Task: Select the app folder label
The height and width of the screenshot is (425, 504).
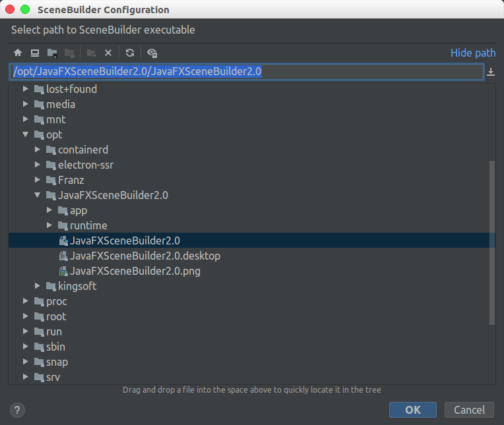Action: [x=79, y=211]
